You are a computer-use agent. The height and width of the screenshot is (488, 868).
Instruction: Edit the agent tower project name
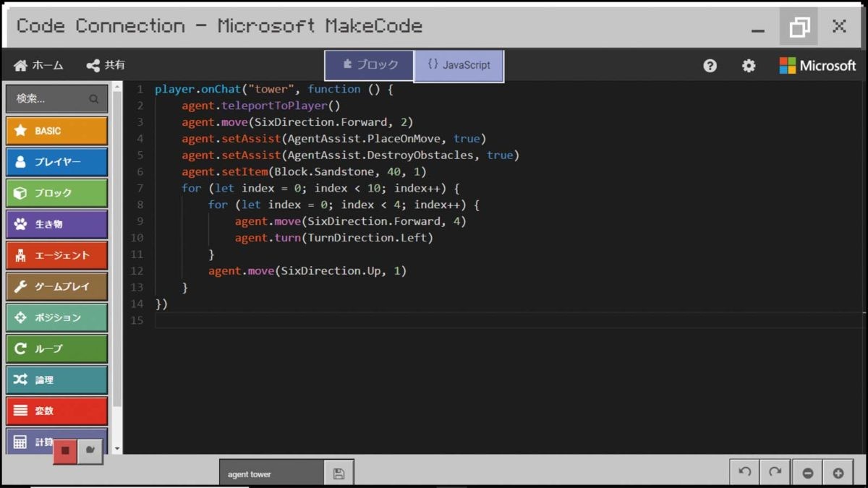tap(271, 474)
